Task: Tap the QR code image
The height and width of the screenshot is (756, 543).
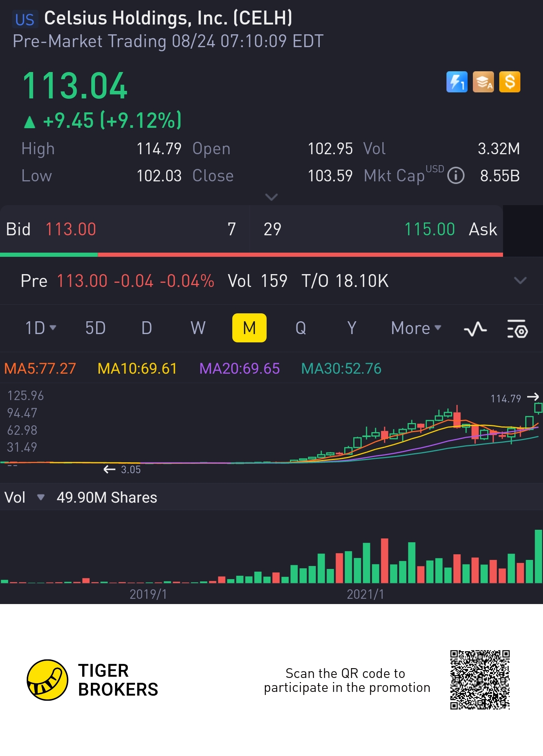Action: 480,680
